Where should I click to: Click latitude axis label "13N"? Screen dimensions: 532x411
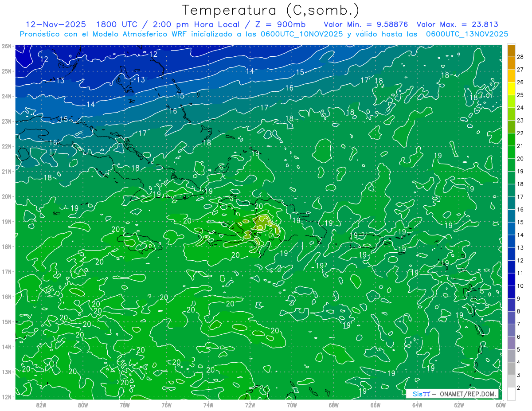click(7, 372)
